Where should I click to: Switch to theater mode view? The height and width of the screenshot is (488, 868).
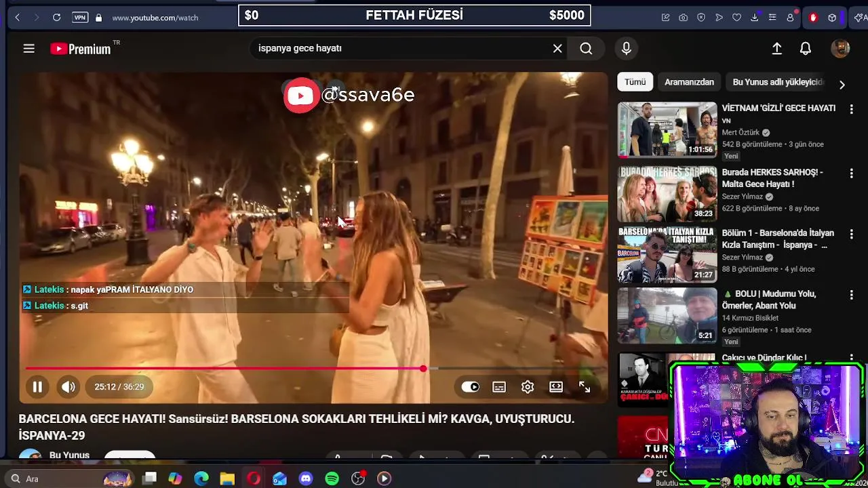tap(556, 387)
